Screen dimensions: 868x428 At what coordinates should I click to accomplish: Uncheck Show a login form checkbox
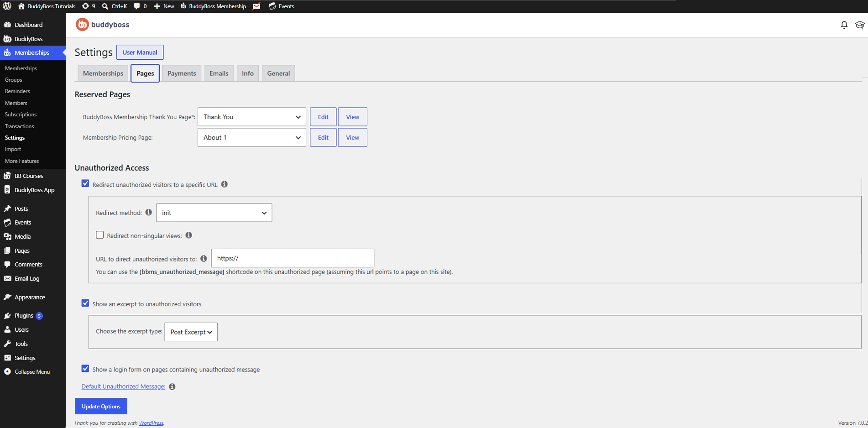coord(85,369)
